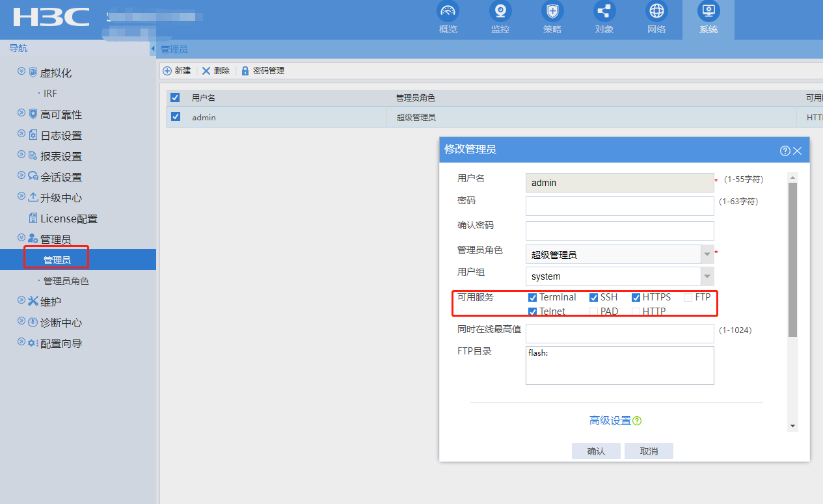Close the 修改管理员 dialog

798,150
